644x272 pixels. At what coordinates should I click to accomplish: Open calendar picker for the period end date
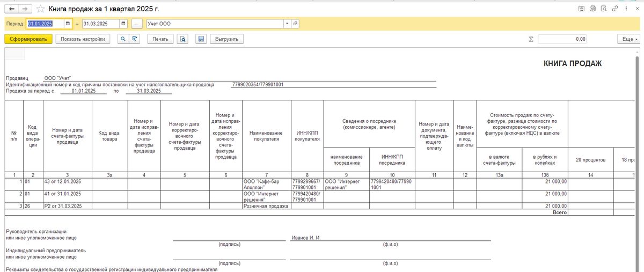tap(123, 24)
